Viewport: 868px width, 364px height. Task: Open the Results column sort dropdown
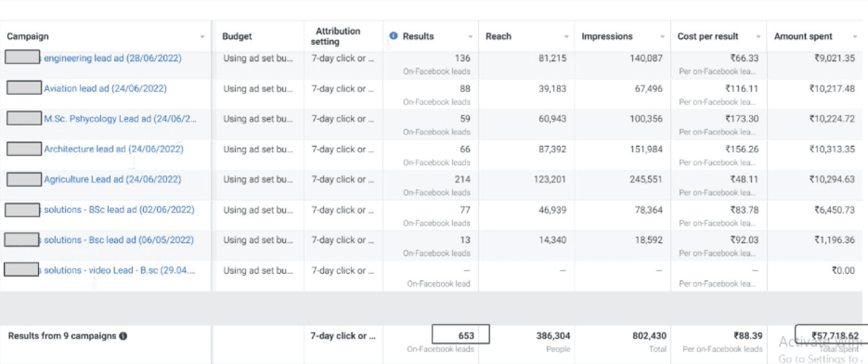[x=471, y=37]
